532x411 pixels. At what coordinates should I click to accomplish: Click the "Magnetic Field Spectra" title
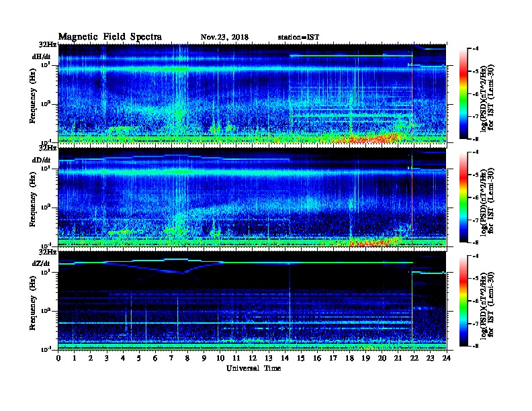110,37
